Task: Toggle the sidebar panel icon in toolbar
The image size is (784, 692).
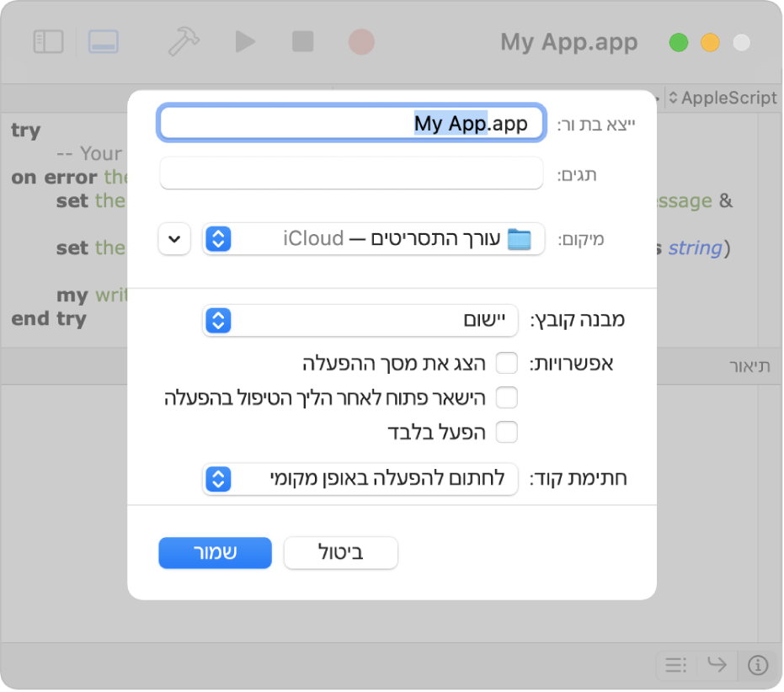Action: click(48, 41)
